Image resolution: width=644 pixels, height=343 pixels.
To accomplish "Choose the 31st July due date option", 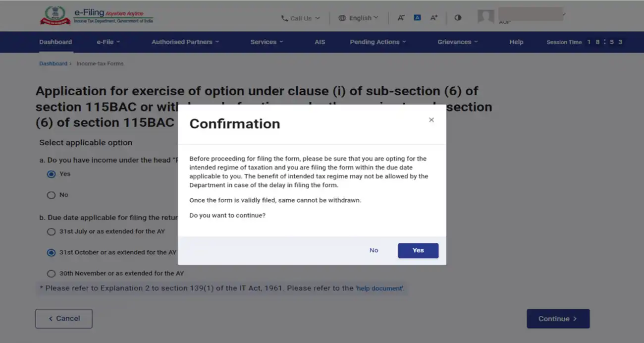I will coord(51,231).
